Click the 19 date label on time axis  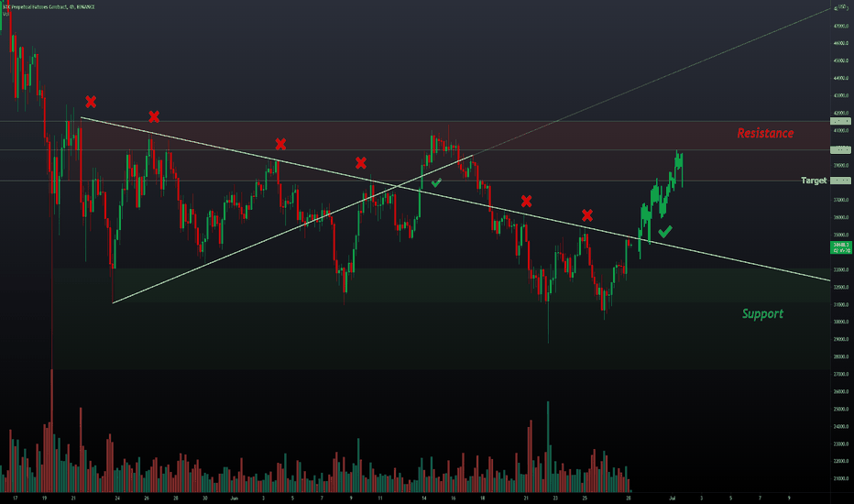(x=44, y=498)
